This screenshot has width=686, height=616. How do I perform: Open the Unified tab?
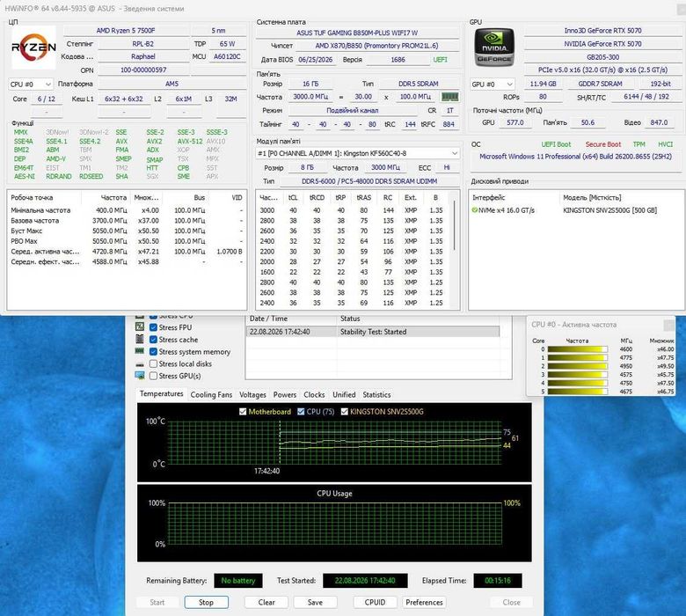(x=344, y=394)
